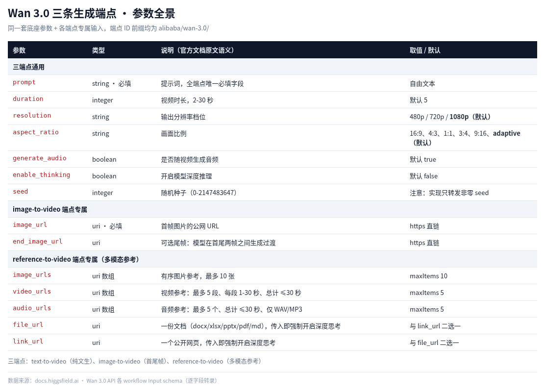This screenshot has height=392, width=545.
Task: Click the 'prompt' parameter name
Action: [x=25, y=82]
